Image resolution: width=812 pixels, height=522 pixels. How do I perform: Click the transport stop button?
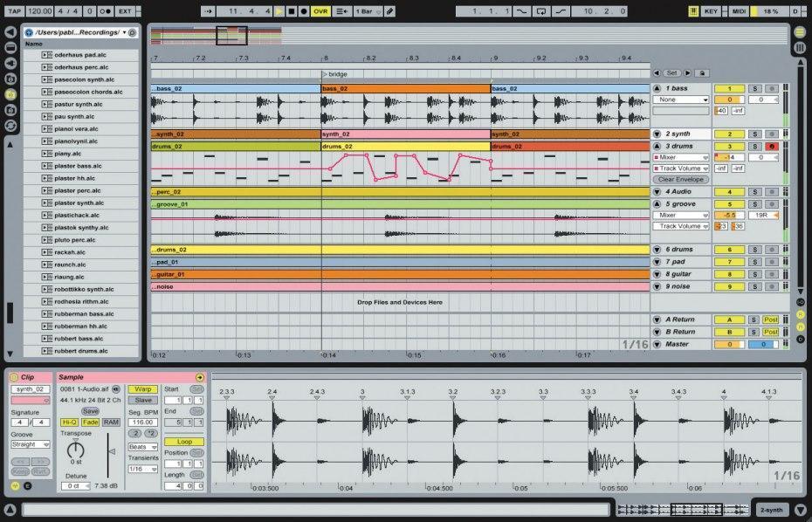[291, 11]
